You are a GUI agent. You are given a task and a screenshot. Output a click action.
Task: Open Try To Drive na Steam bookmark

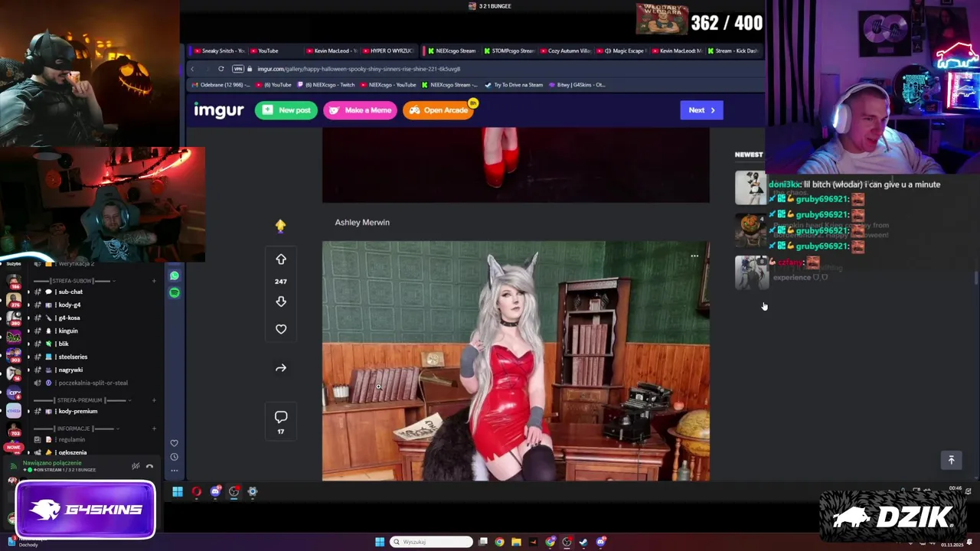(x=513, y=85)
